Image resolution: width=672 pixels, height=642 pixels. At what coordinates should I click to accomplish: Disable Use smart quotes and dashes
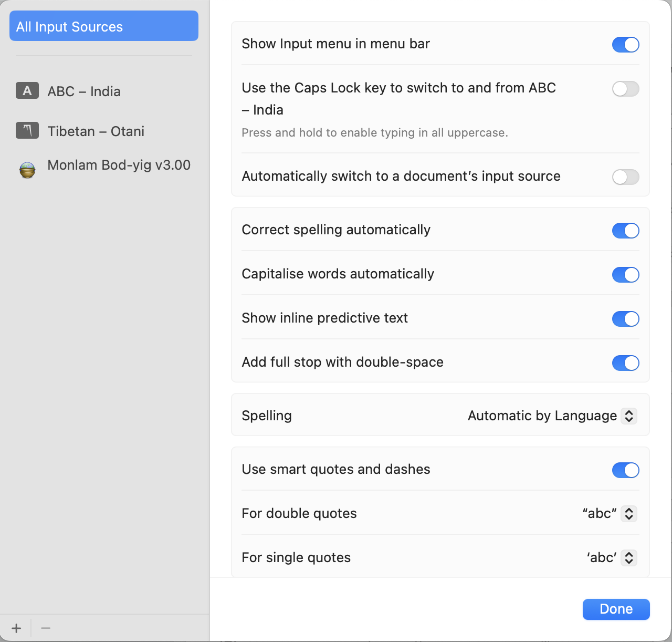625,470
